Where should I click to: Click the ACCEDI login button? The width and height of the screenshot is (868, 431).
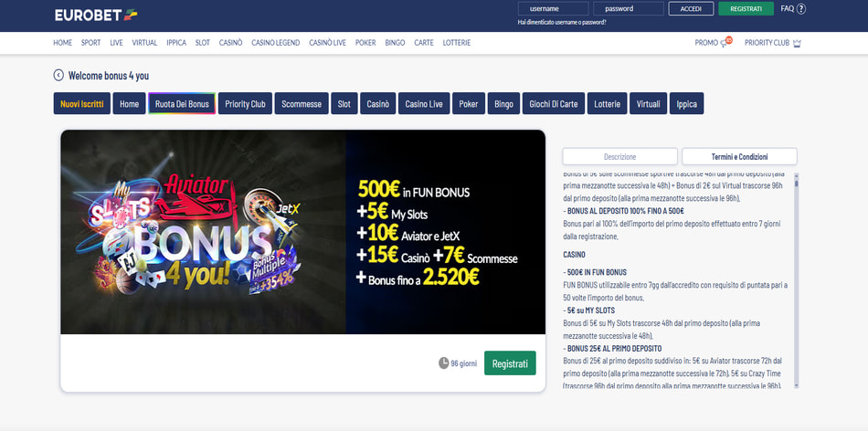[x=691, y=9]
